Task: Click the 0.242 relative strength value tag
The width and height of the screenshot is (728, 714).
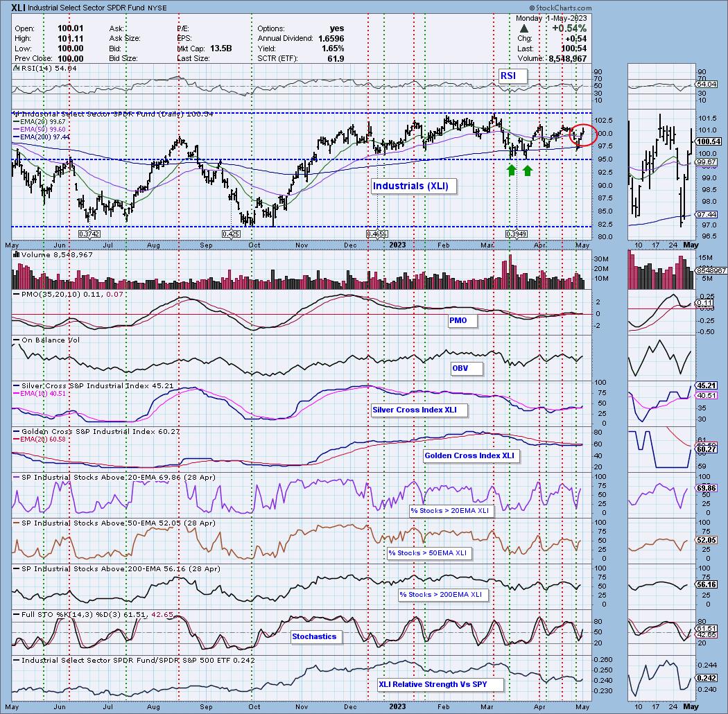Action: pos(707,678)
